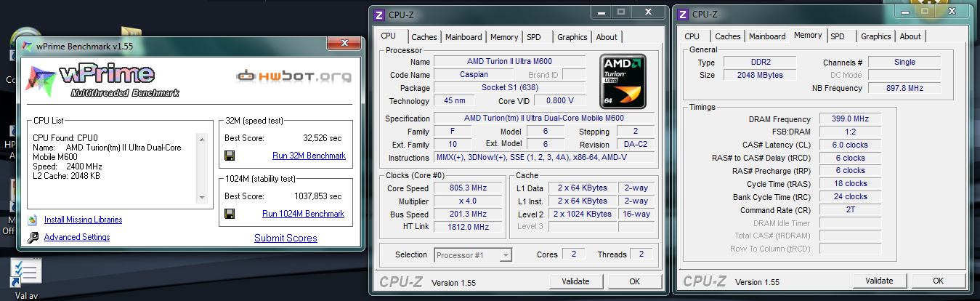Click the Package field Socket S1 (638)
Viewport: 980px width, 301px height.
pyautogui.click(x=509, y=88)
